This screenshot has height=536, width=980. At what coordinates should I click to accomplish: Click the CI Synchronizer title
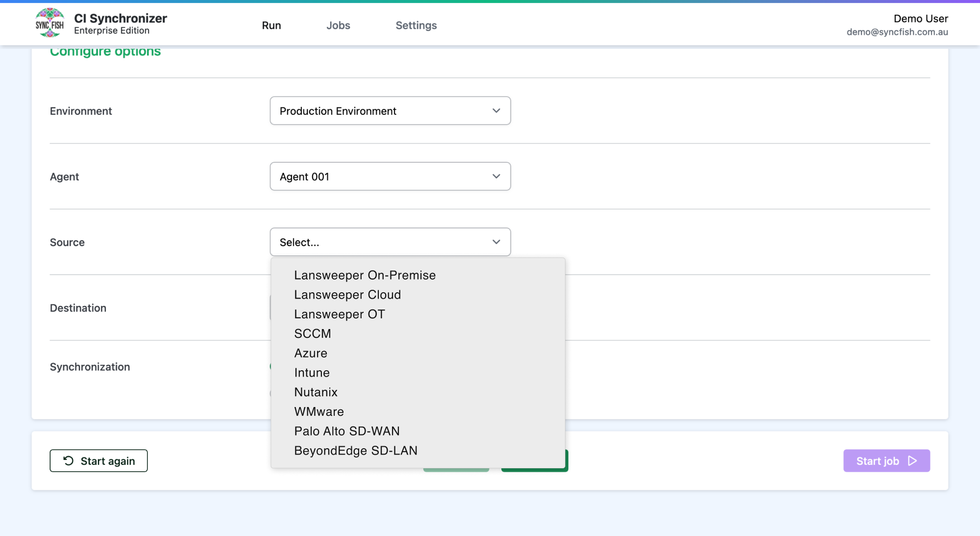click(x=121, y=18)
